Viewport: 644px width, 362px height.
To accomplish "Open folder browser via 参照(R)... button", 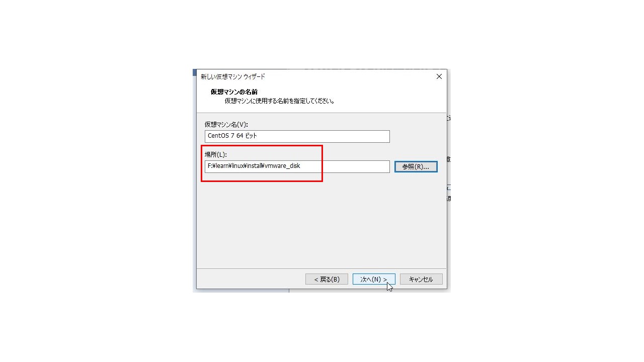I will (x=416, y=166).
